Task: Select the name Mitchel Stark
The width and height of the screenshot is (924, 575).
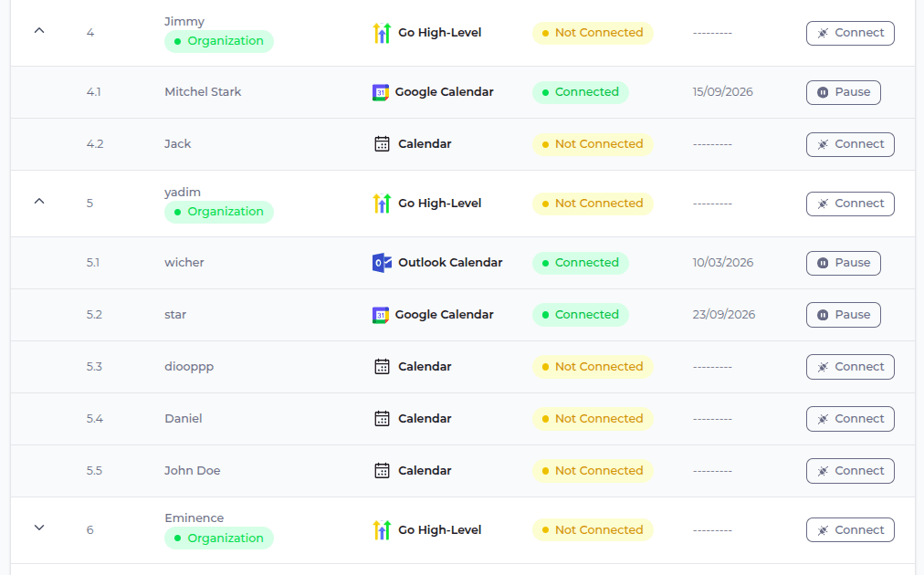Action: [204, 92]
